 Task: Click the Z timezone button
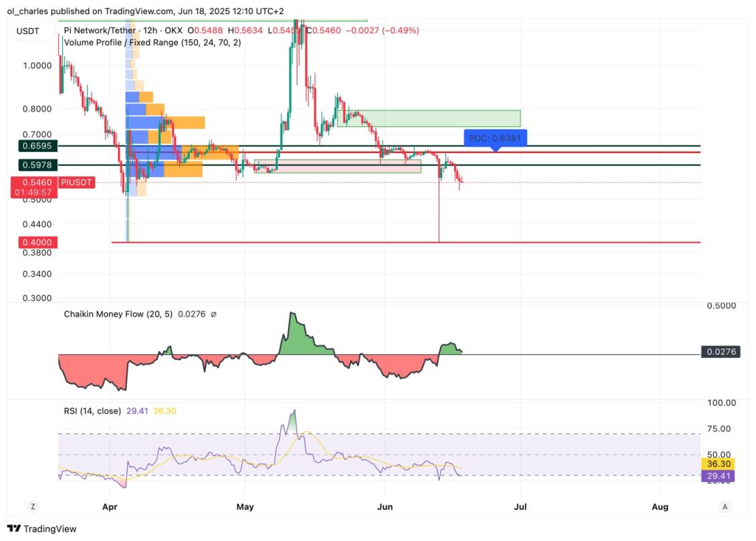(32, 506)
